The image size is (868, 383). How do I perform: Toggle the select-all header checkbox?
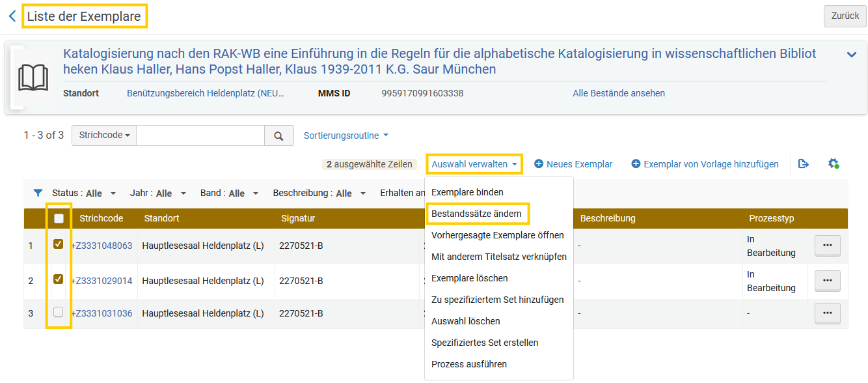pyautogui.click(x=59, y=218)
